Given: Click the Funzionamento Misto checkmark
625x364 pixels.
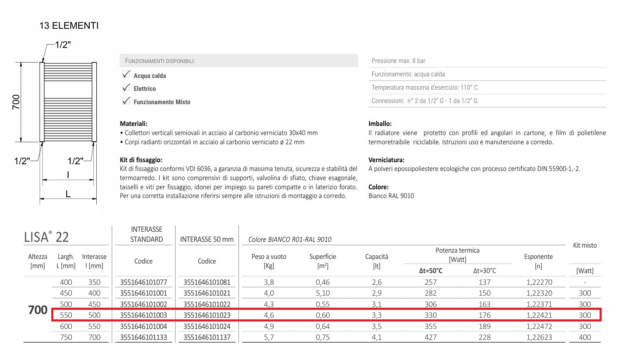Looking at the screenshot, I should [x=126, y=101].
